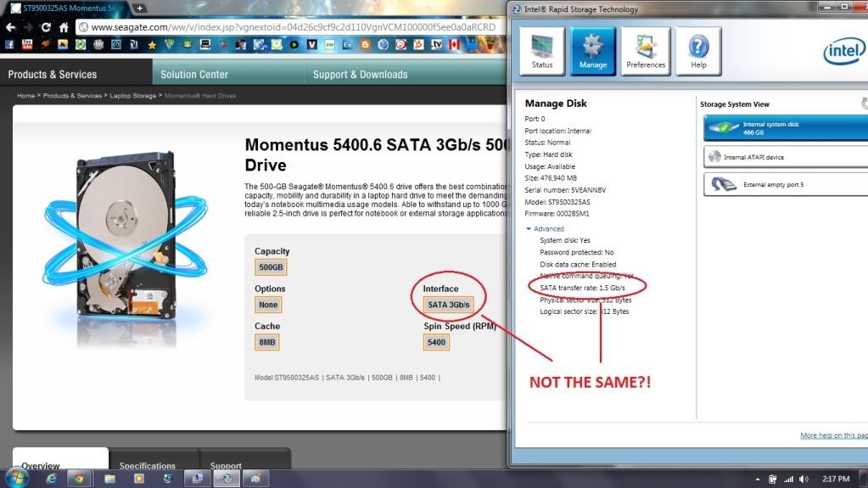Select the None options button
This screenshot has height=488, width=868.
point(268,305)
